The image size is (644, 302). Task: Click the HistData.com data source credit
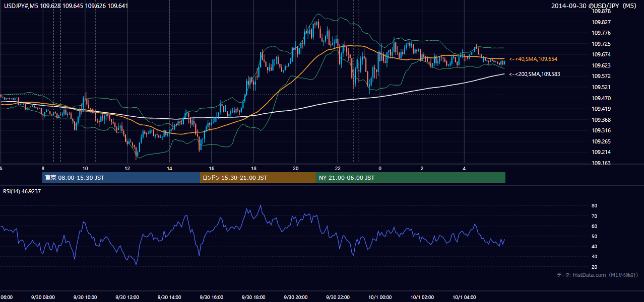[598, 275]
